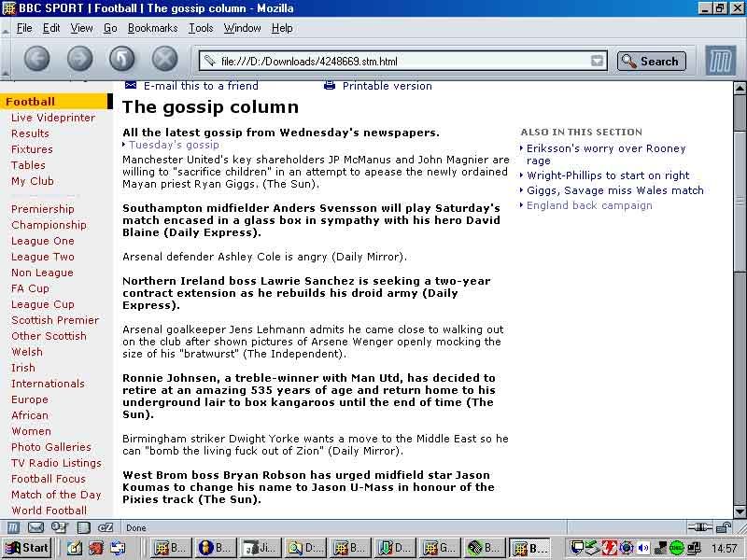Image resolution: width=747 pixels, height=560 pixels.
Task: Go to Scottish Premier section
Action: [x=55, y=320]
